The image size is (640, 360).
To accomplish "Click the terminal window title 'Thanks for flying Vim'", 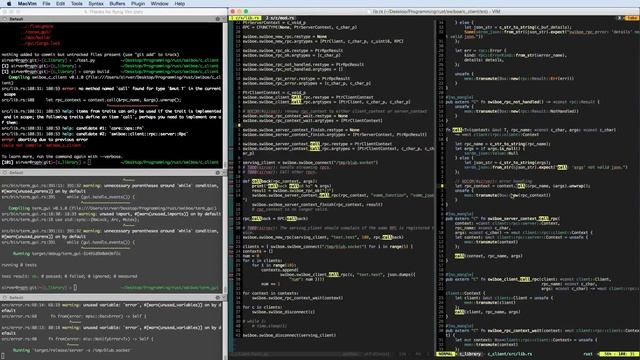I will [x=113, y=12].
